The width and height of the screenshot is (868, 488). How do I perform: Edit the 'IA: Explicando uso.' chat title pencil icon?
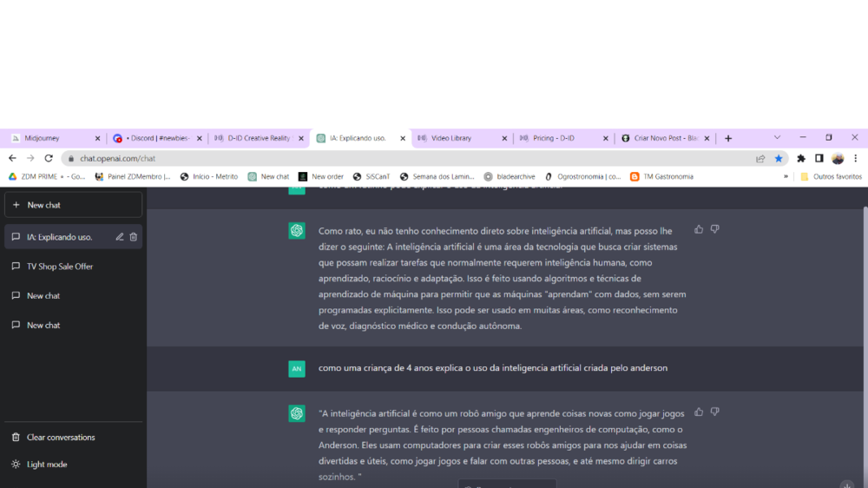120,237
